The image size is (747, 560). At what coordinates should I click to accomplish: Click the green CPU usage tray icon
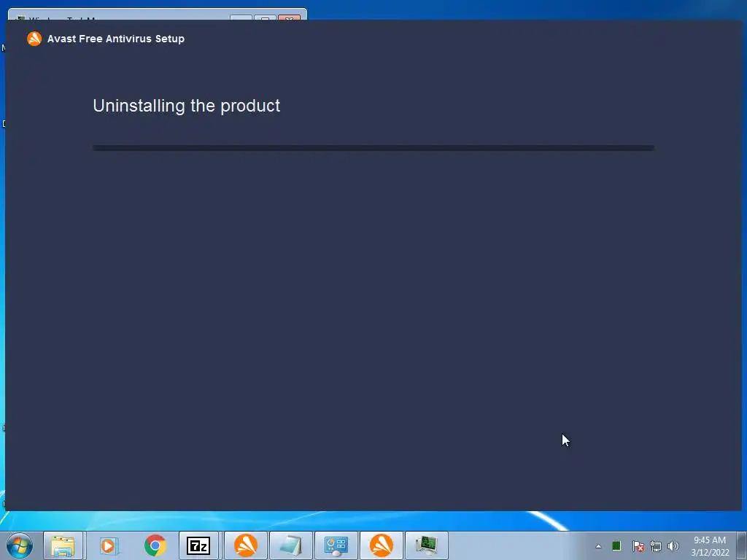pyautogui.click(x=616, y=545)
